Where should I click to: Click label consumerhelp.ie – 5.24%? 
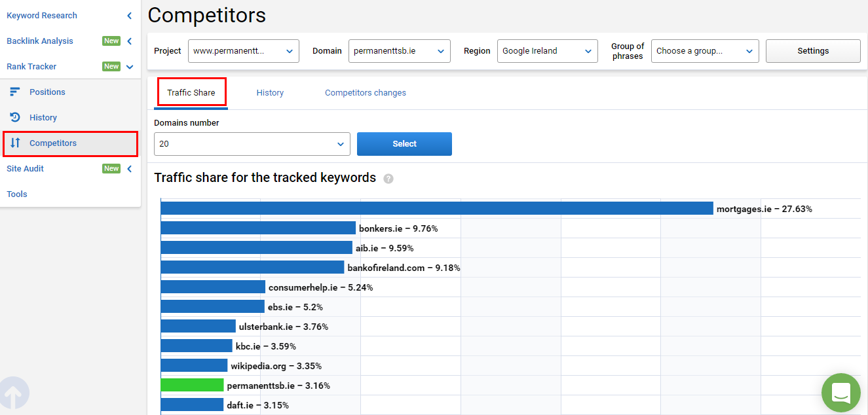point(320,287)
